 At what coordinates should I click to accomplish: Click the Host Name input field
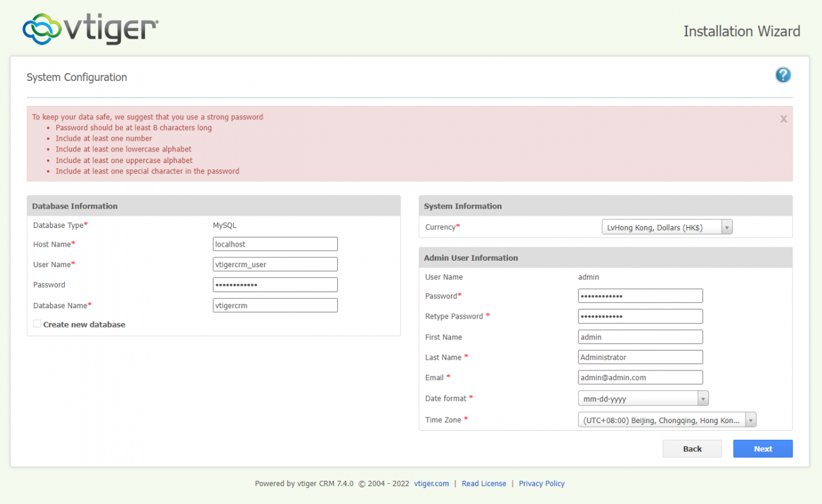[x=275, y=244]
